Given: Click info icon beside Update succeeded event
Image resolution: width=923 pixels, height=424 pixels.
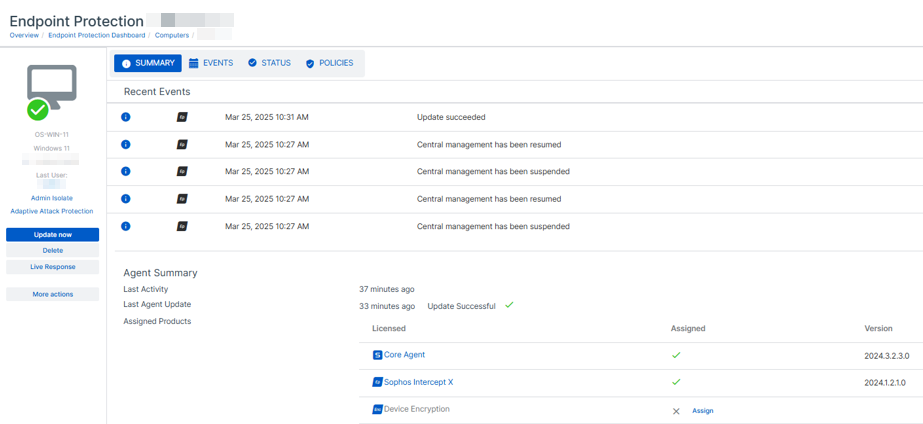Looking at the screenshot, I should tap(126, 117).
